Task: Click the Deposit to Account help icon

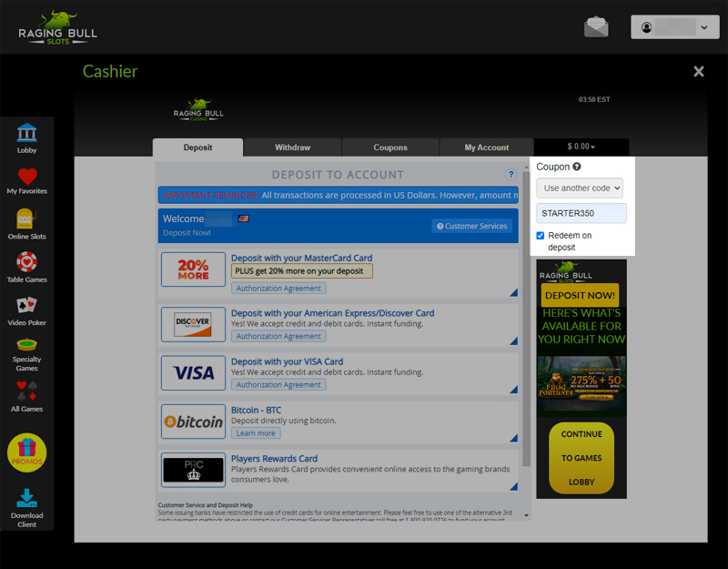Action: [511, 175]
